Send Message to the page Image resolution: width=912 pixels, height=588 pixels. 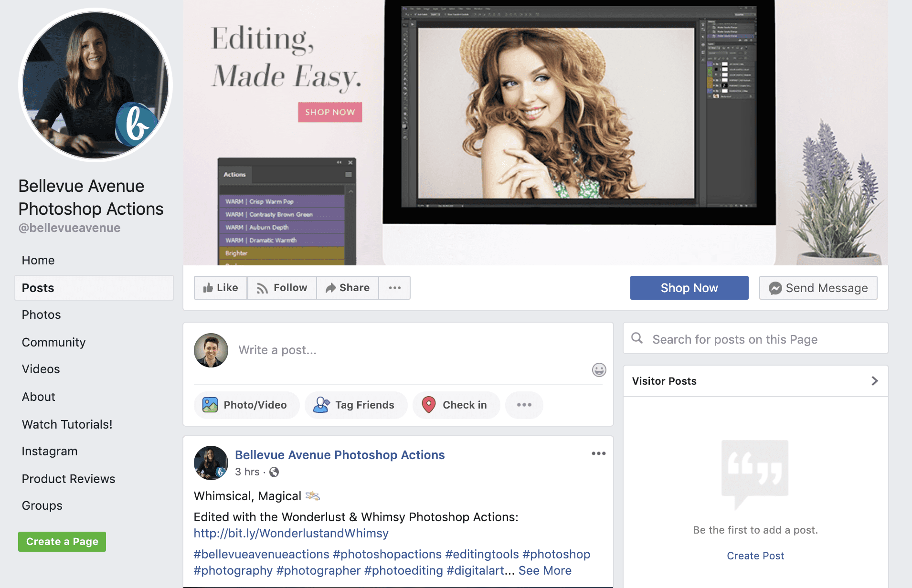(x=818, y=288)
